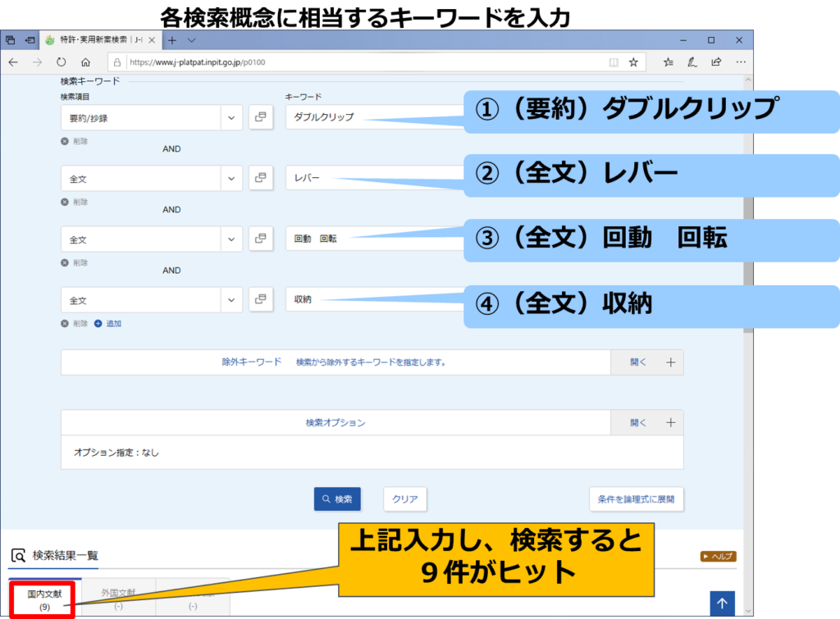
Task: Select the 国内文献 results tab
Action: tap(45, 599)
